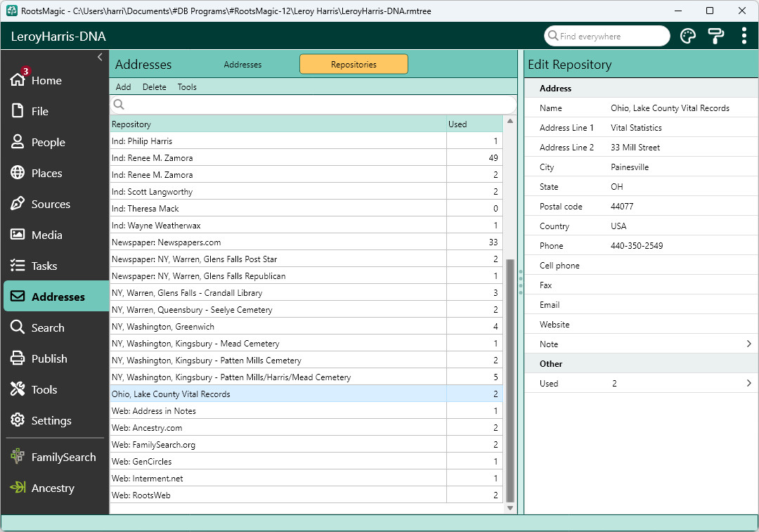Viewport: 759px width, 532px height.
Task: Open the three-dot options menu
Action: [744, 37]
